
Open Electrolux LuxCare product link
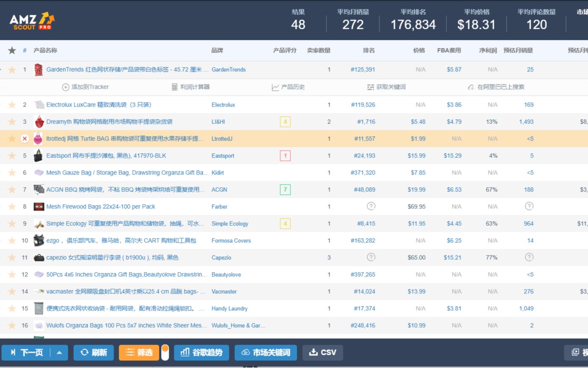pos(99,105)
